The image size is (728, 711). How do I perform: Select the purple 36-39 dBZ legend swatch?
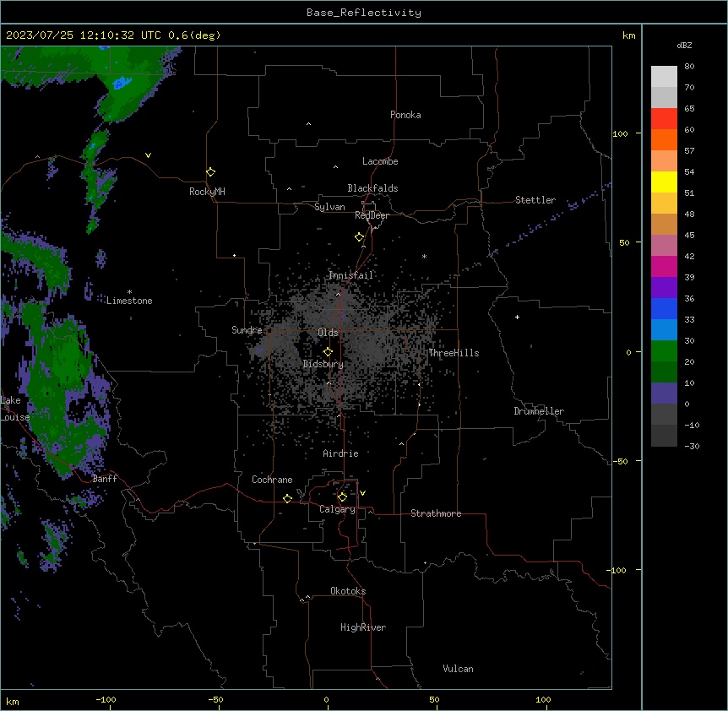(x=664, y=287)
